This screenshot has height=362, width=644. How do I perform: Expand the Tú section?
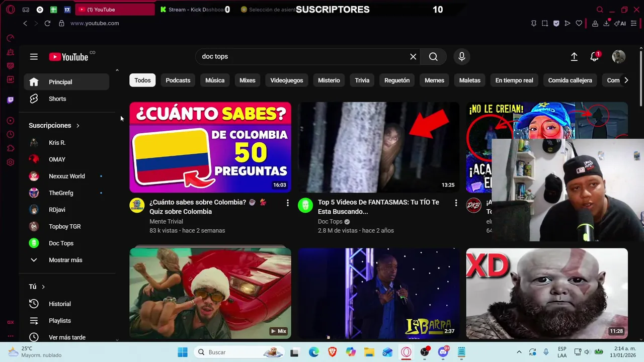pyautogui.click(x=37, y=287)
